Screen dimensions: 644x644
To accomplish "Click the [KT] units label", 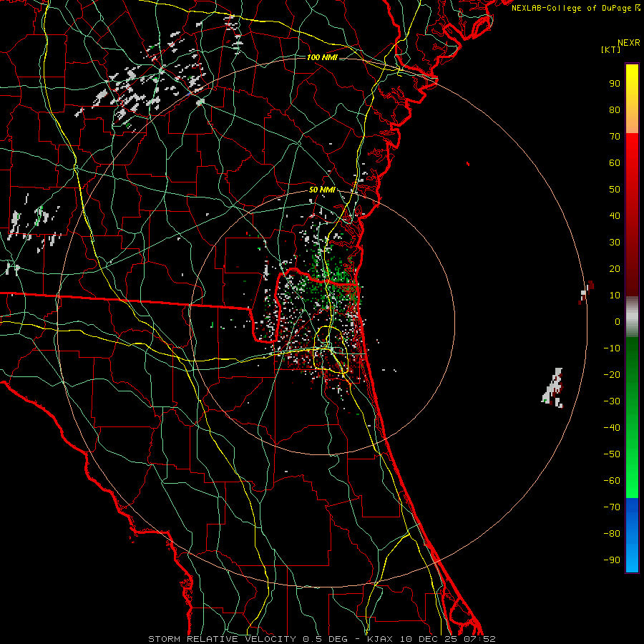I will [611, 49].
